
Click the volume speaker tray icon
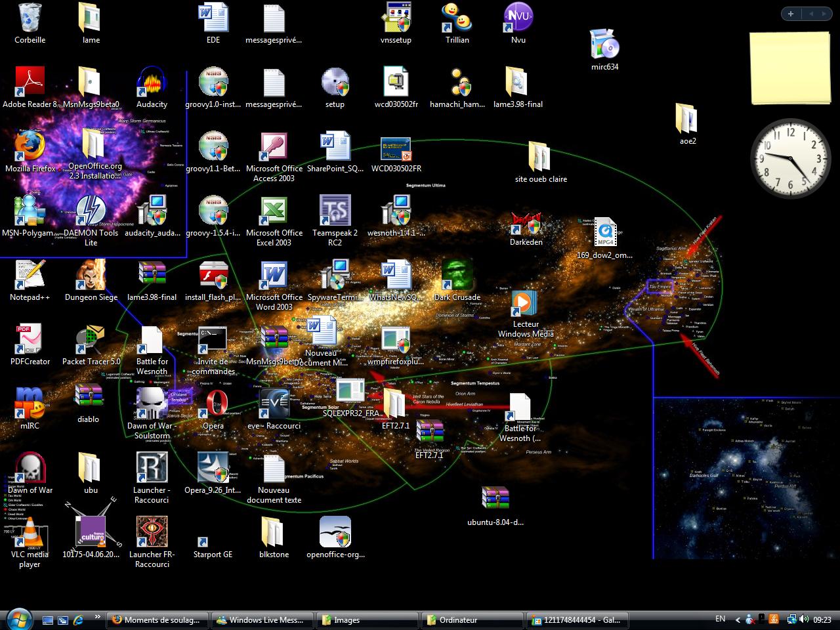pos(804,619)
